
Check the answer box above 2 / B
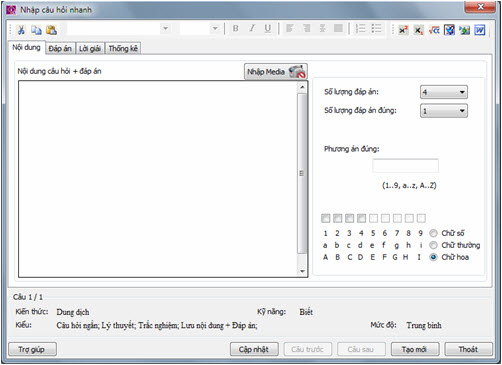coord(337,218)
